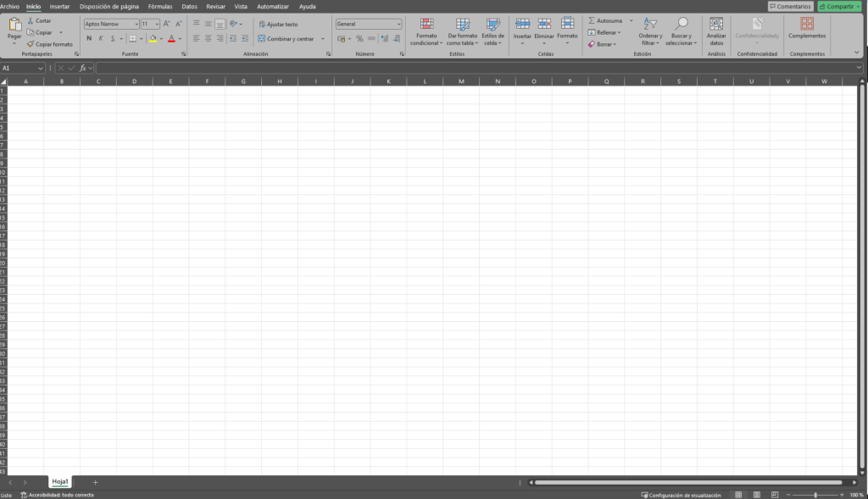The height and width of the screenshot is (499, 868).
Task: Open the Name Box A1 dropdown
Action: 41,68
